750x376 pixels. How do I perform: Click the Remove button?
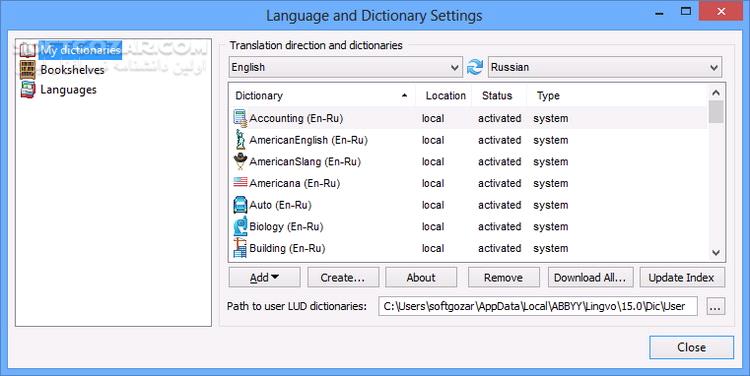tap(504, 277)
